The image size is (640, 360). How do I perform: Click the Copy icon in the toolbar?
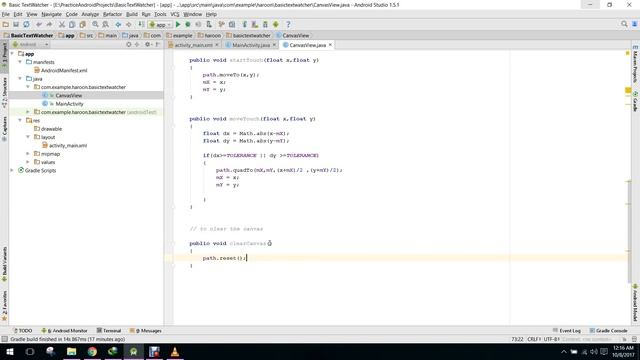(x=72, y=24)
